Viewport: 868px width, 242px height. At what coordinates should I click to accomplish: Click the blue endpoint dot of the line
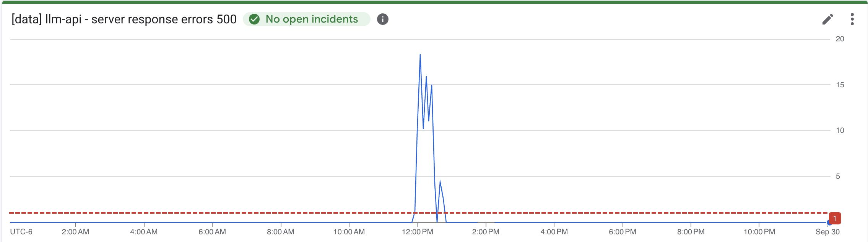click(829, 222)
